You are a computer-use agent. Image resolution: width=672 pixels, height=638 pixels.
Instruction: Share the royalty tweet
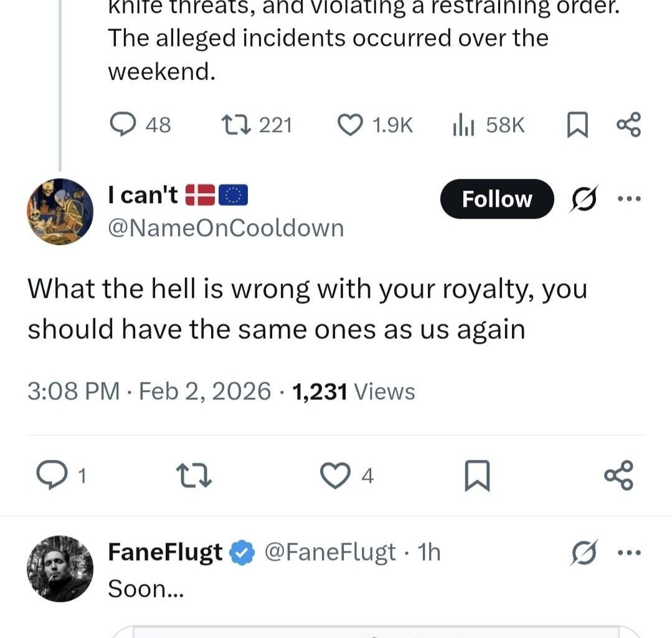[x=619, y=476]
